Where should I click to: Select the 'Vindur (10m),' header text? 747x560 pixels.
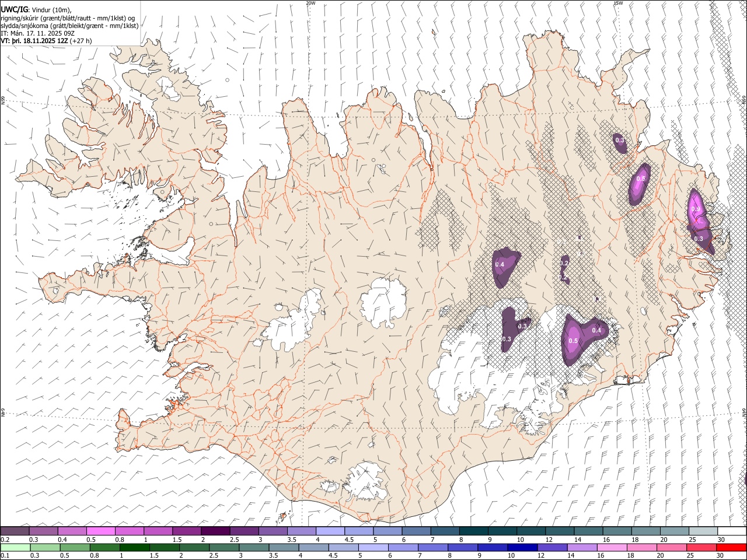point(51,10)
